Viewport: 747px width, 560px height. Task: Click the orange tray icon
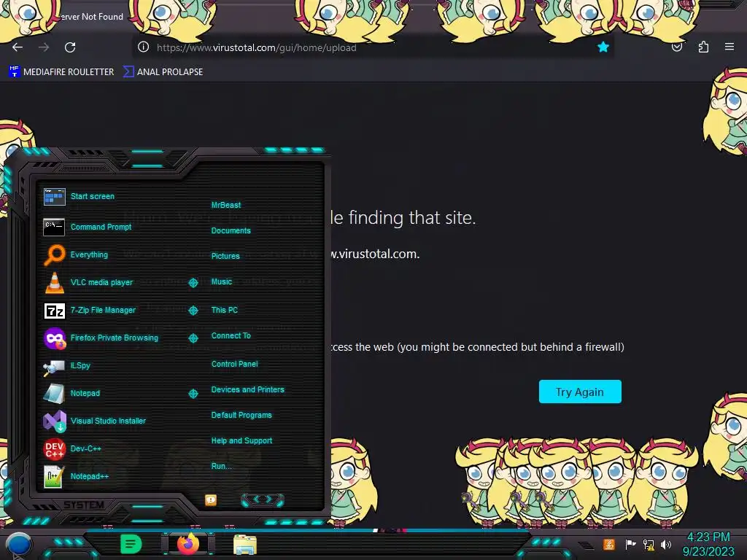609,544
